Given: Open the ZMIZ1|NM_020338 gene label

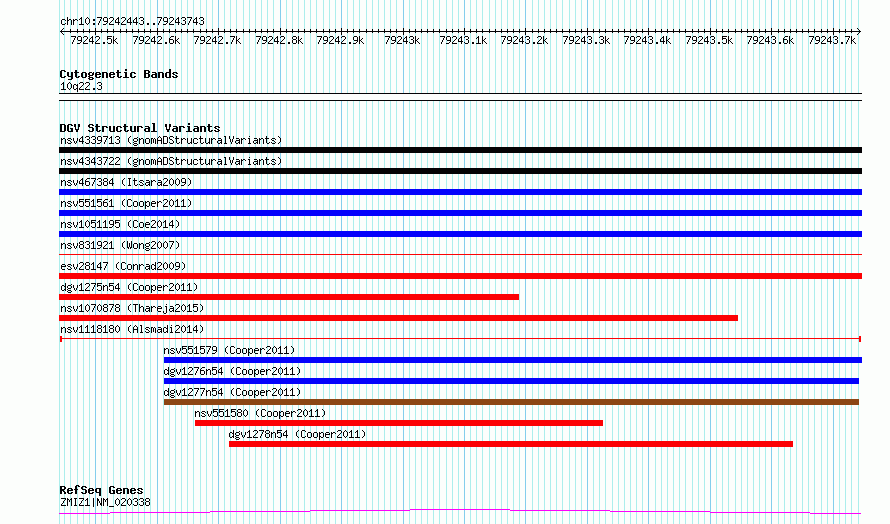Looking at the screenshot, I should click(x=105, y=502).
